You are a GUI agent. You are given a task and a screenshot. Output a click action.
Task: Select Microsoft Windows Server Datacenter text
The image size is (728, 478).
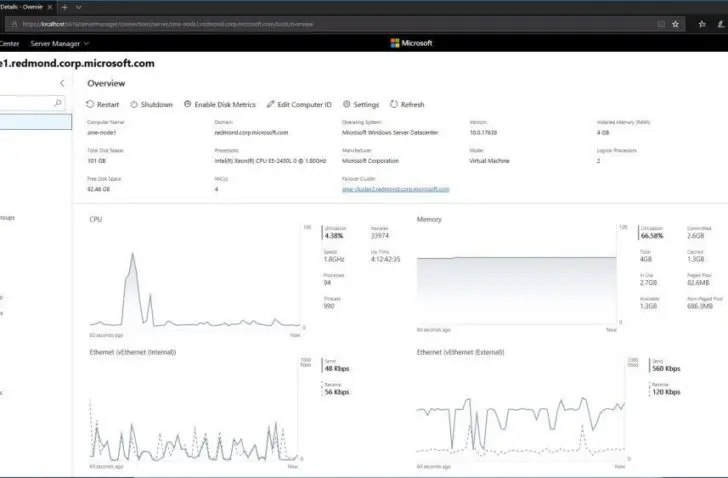[x=390, y=133]
